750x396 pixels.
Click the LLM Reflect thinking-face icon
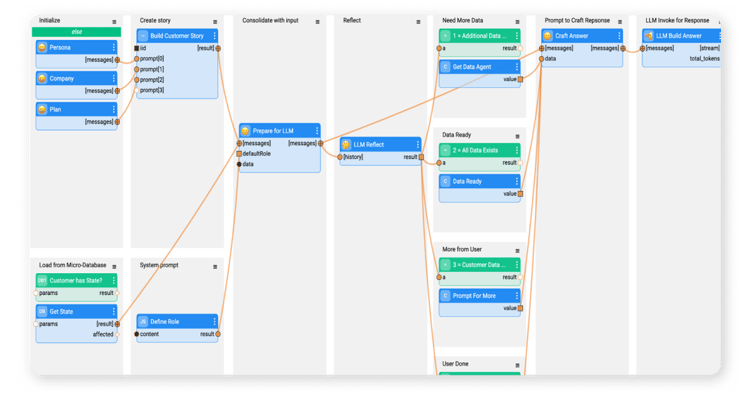tap(346, 144)
